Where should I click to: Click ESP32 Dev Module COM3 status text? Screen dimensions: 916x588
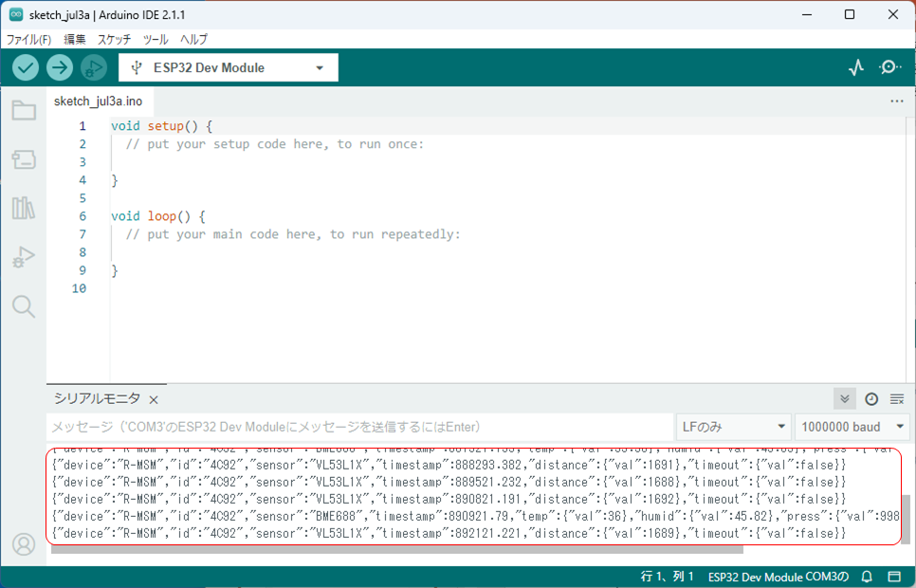[x=779, y=577]
